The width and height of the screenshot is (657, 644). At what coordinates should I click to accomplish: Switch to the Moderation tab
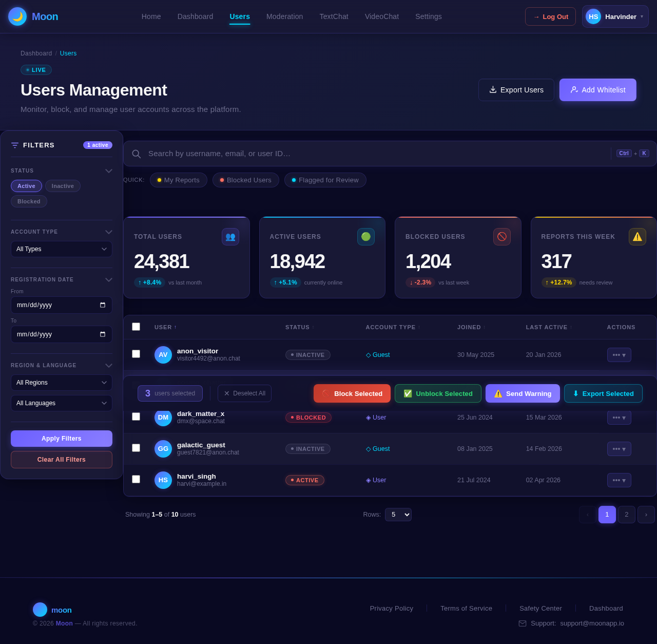(284, 16)
